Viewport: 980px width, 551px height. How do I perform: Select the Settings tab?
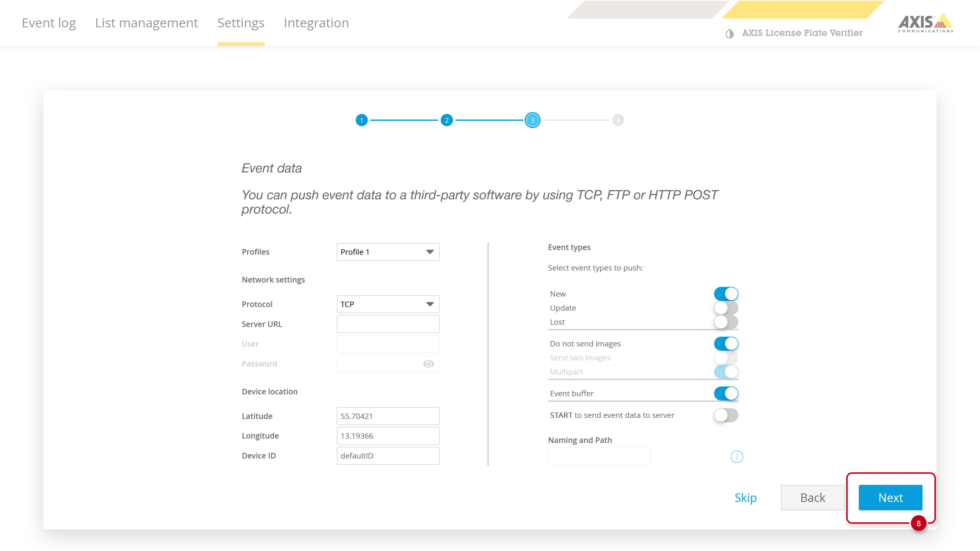(x=241, y=23)
